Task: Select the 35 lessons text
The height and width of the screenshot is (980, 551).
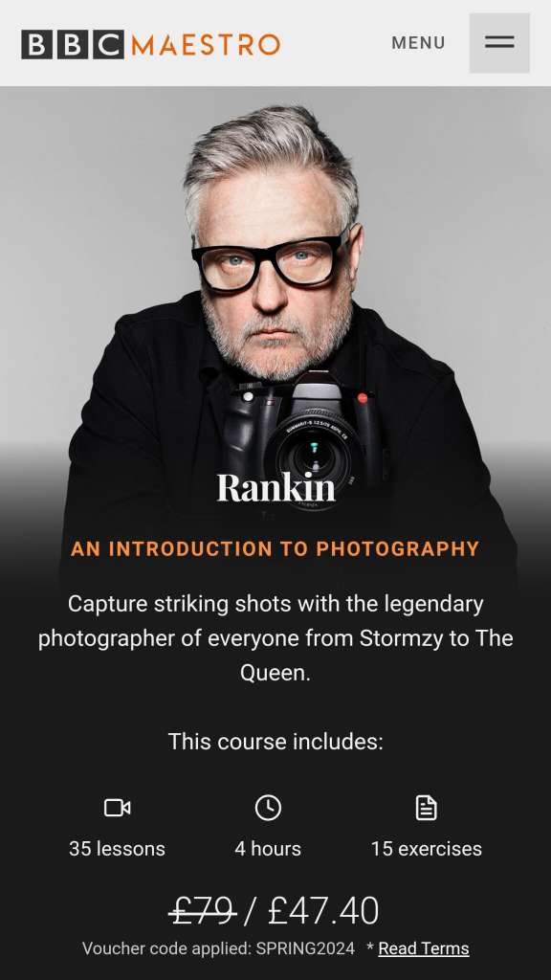Action: click(x=117, y=849)
